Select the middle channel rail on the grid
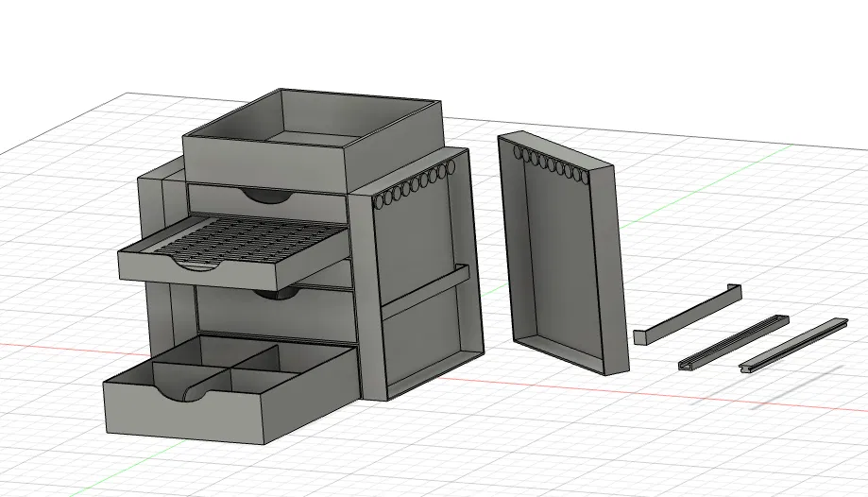Screen dimensions: 868x497 coord(734,342)
